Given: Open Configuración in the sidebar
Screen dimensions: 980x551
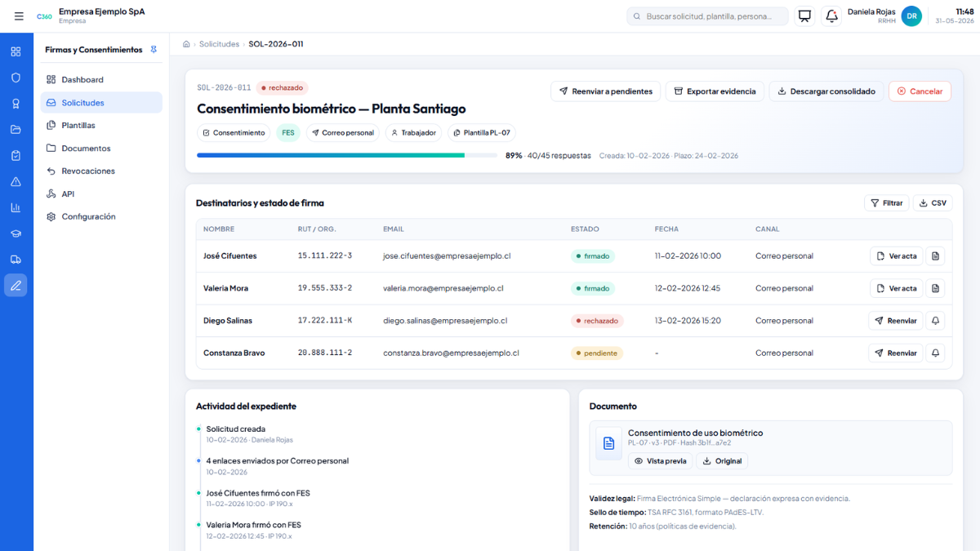Looking at the screenshot, I should (x=101, y=217).
